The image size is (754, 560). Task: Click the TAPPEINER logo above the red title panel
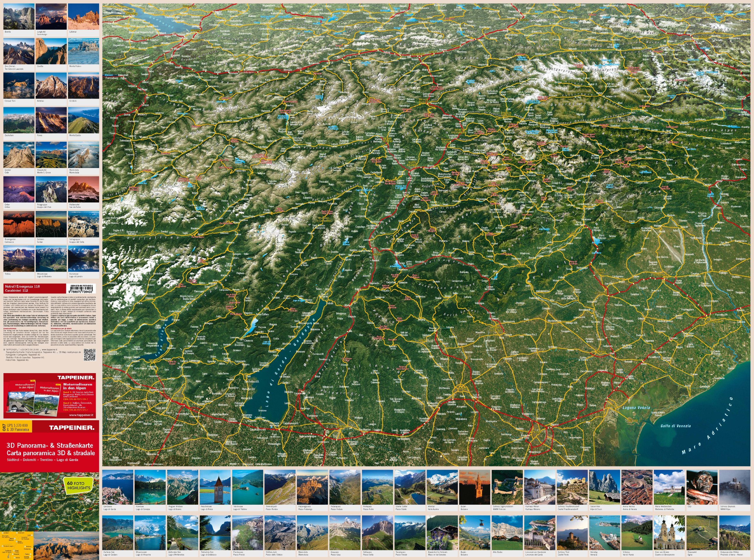tap(72, 428)
